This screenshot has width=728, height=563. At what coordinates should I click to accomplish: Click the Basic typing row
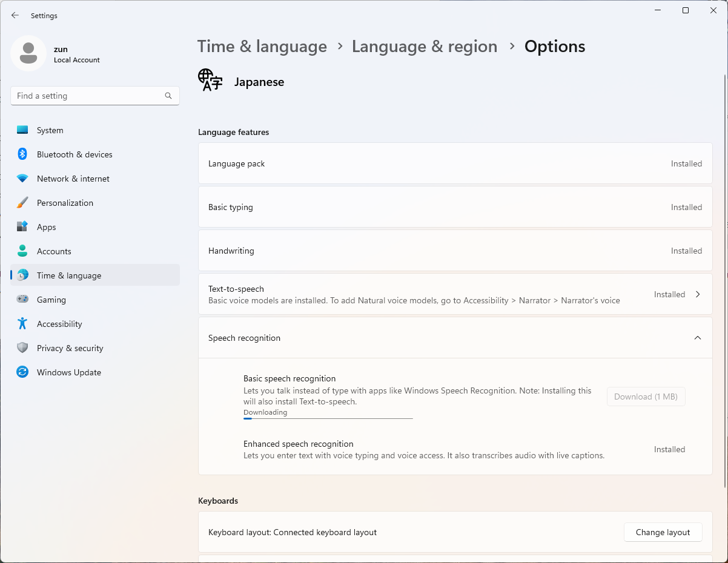tap(455, 207)
